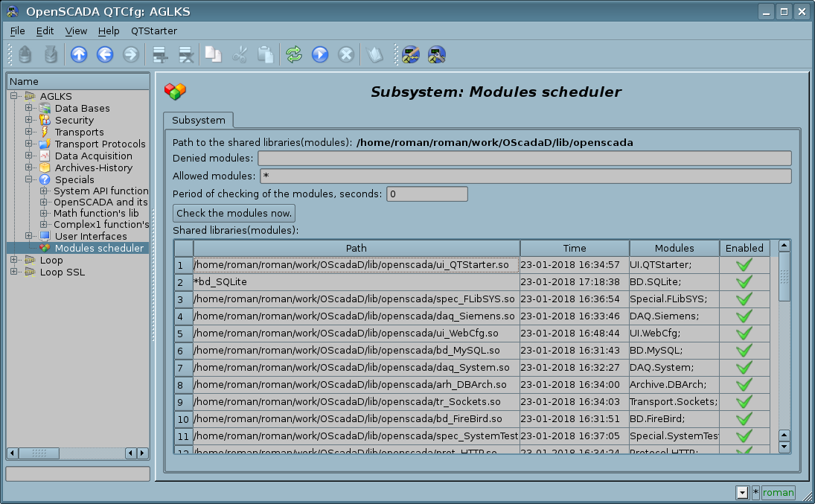Viewport: 815px width, 504px height.
Task: Open the QTStarter menu
Action: pos(154,31)
